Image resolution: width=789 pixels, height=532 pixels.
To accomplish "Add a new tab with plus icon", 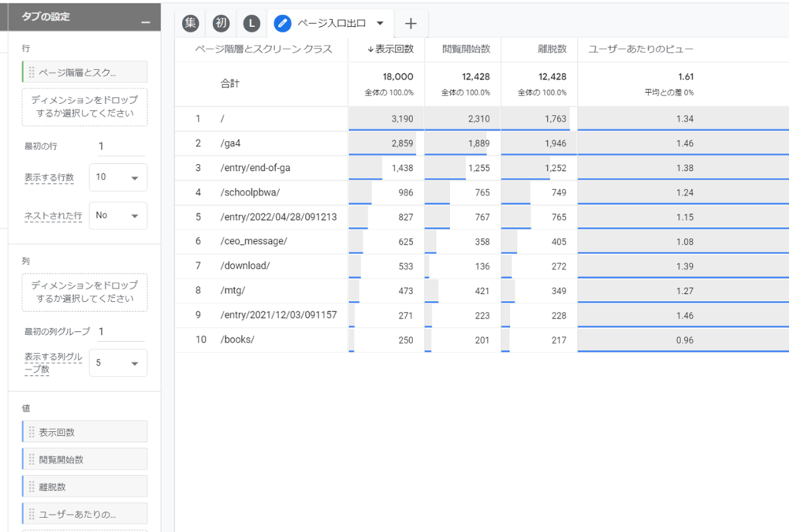I will coord(411,23).
